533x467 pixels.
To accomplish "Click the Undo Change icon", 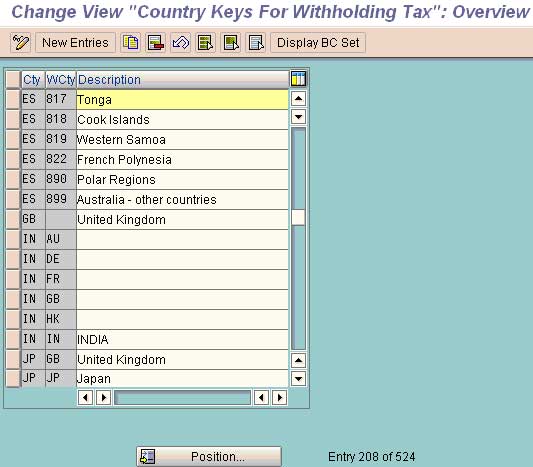I will click(x=181, y=43).
